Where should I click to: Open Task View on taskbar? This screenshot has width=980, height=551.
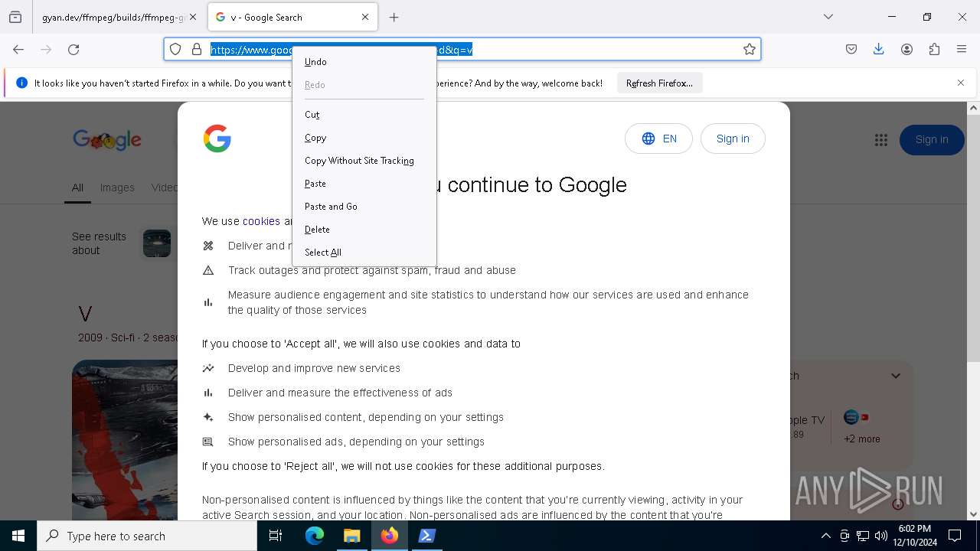[276, 536]
